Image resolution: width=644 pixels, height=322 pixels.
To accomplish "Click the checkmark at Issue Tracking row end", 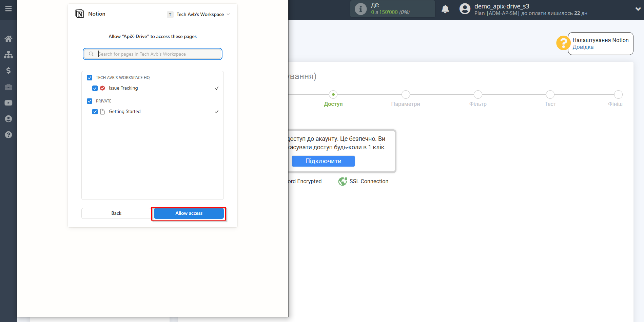I will 217,88.
